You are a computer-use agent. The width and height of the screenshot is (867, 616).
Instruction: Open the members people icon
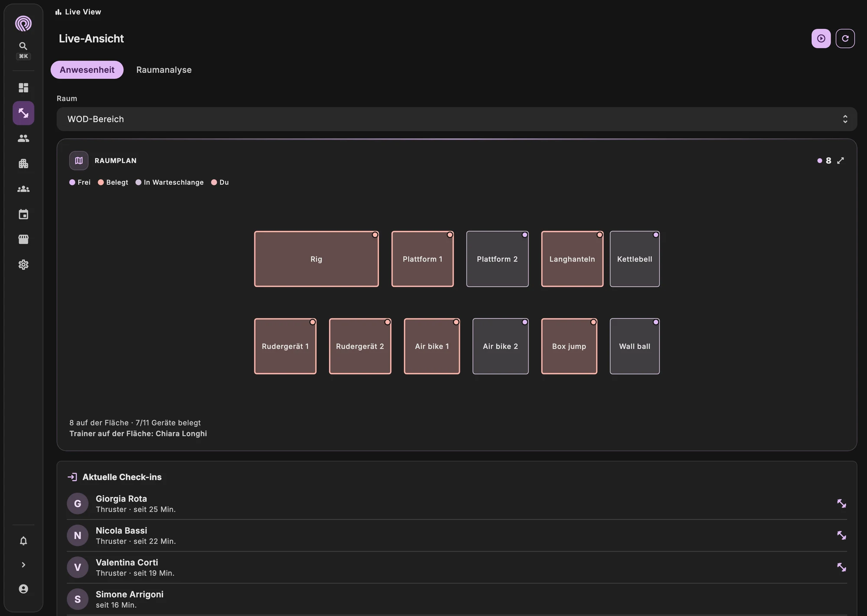(23, 138)
